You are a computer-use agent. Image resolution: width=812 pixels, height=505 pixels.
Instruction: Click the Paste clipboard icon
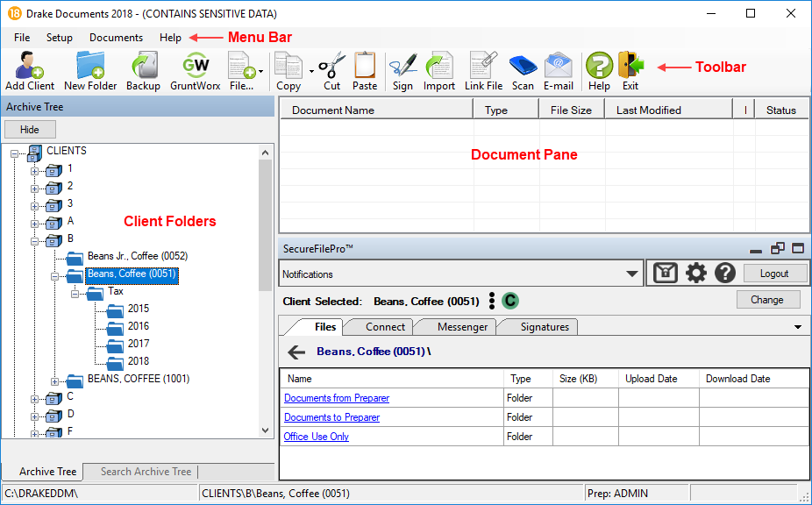point(365,72)
